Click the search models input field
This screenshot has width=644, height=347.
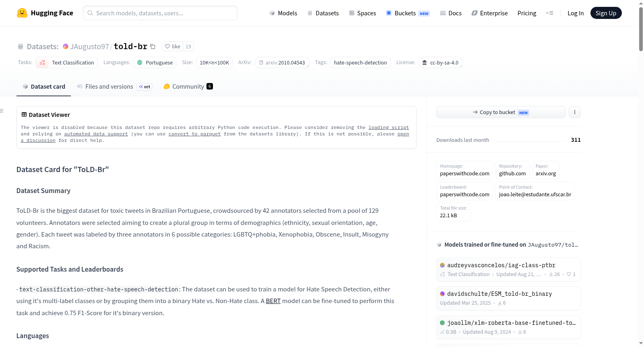point(160,13)
